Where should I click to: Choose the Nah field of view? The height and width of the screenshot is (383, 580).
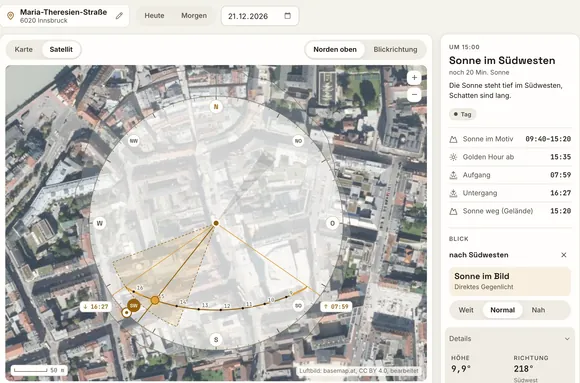click(x=538, y=310)
